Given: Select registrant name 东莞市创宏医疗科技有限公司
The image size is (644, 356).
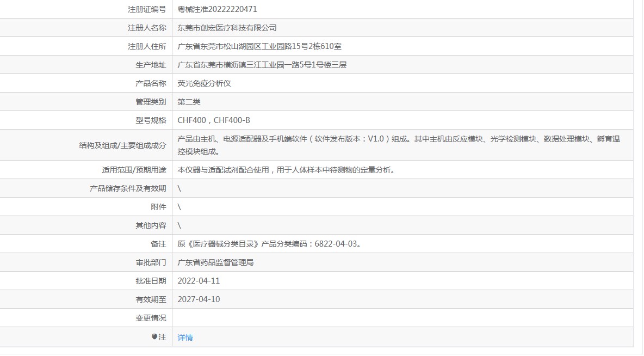Looking at the screenshot, I should [227, 28].
